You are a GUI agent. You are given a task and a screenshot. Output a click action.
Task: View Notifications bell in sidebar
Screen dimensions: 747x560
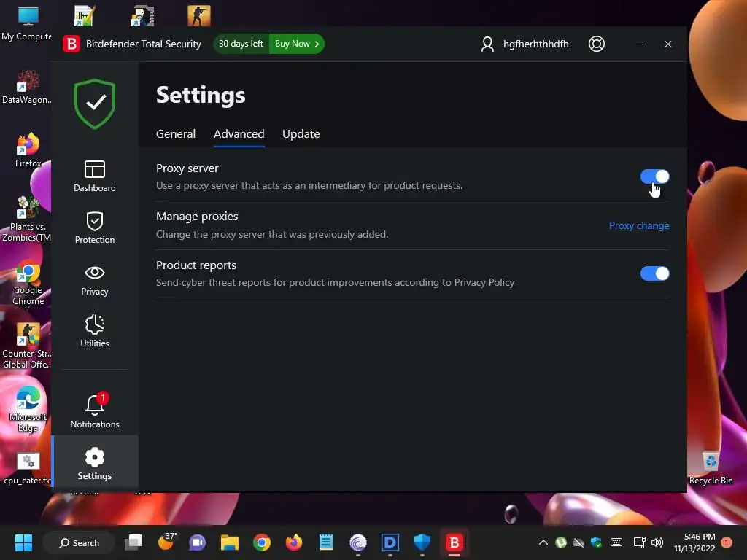pos(94,411)
